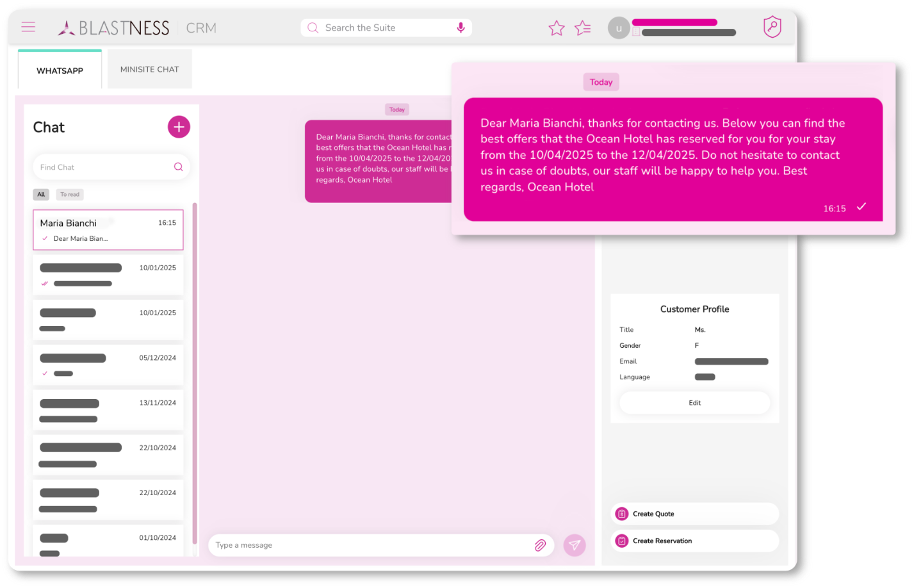Click the chat list scrollbar
The width and height of the screenshot is (914, 588).
point(195,374)
